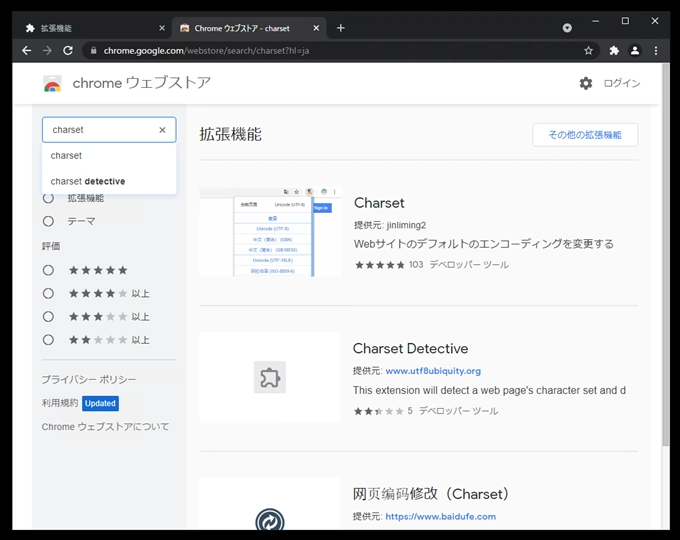Open the Charset extension thumbnail
Image resolution: width=680 pixels, height=540 pixels.
coord(270,232)
